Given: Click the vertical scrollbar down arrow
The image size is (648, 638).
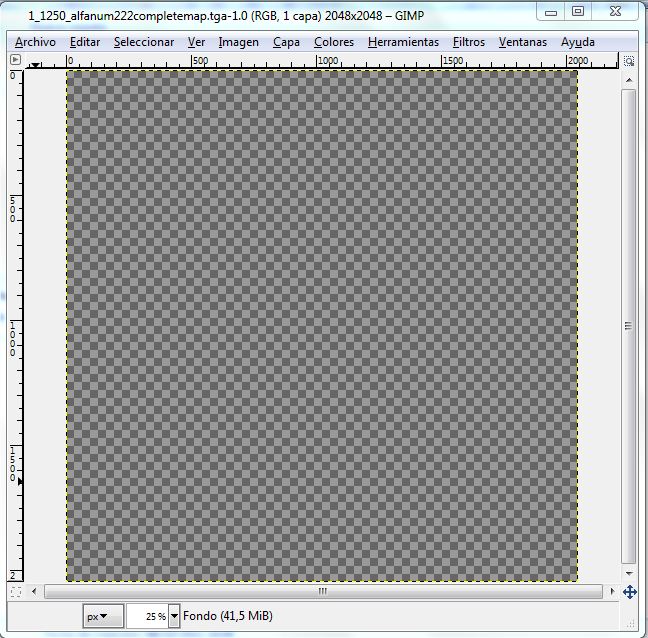Looking at the screenshot, I should pos(629,572).
